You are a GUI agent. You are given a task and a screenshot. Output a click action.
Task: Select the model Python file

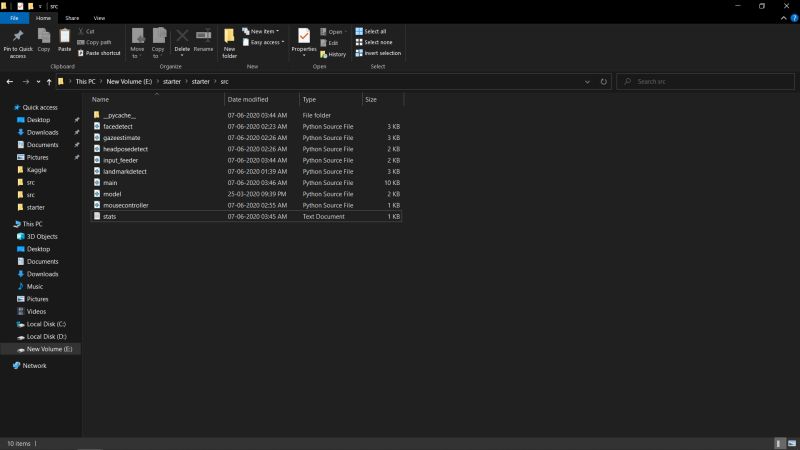246,194
